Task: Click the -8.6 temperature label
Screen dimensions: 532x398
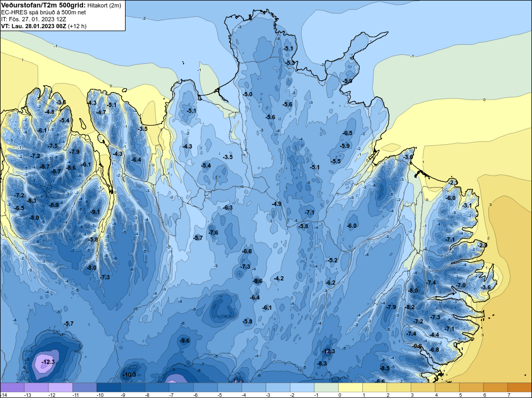Action: click(x=71, y=168)
